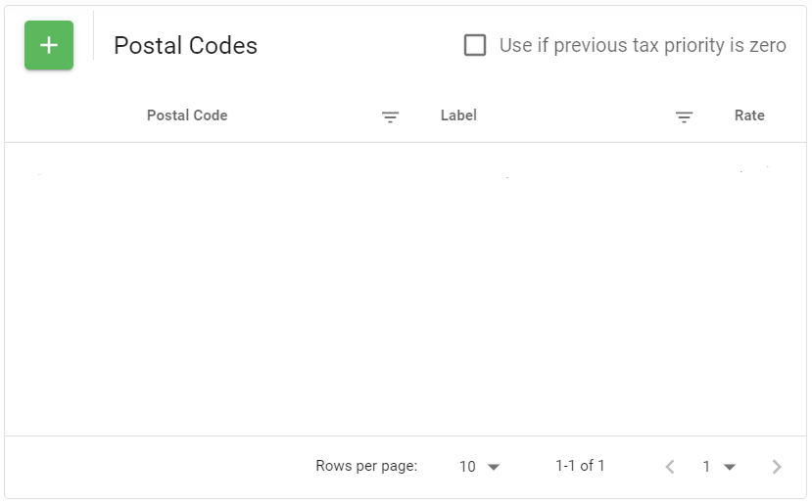Click the 'Use if previous tax priority is zero' label

click(x=643, y=45)
